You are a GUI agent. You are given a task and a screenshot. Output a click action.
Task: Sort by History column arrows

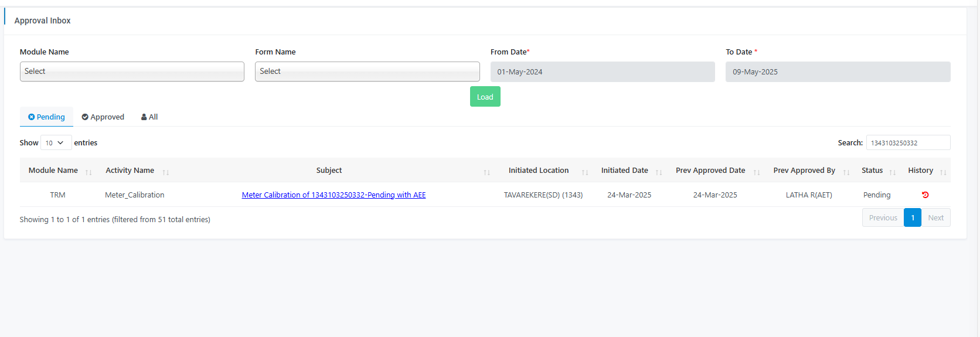[943, 172]
